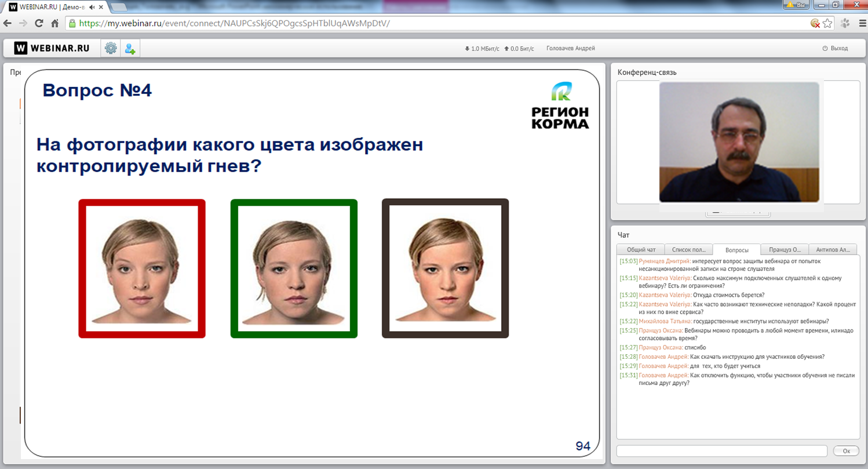Screen dimensions: 868x469
Task: Open webinar settings gear icon
Action: click(x=111, y=48)
